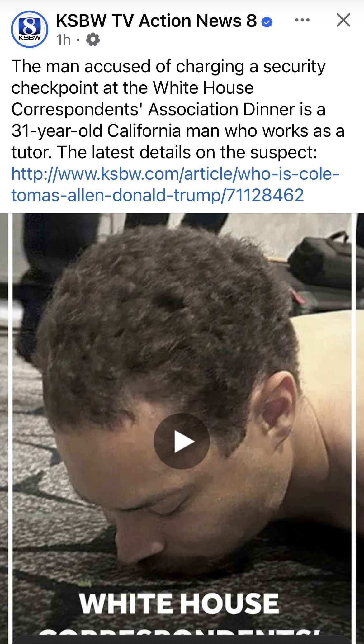Image resolution: width=364 pixels, height=644 pixels.
Task: Open KSBW TV Action News 8 page name
Action: (156, 21)
